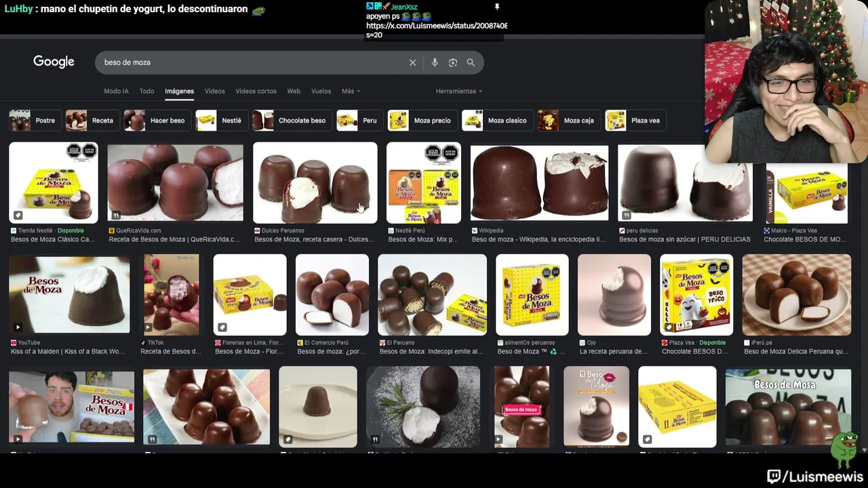Select the Moza caja filter chip
The height and width of the screenshot is (488, 868).
[568, 121]
